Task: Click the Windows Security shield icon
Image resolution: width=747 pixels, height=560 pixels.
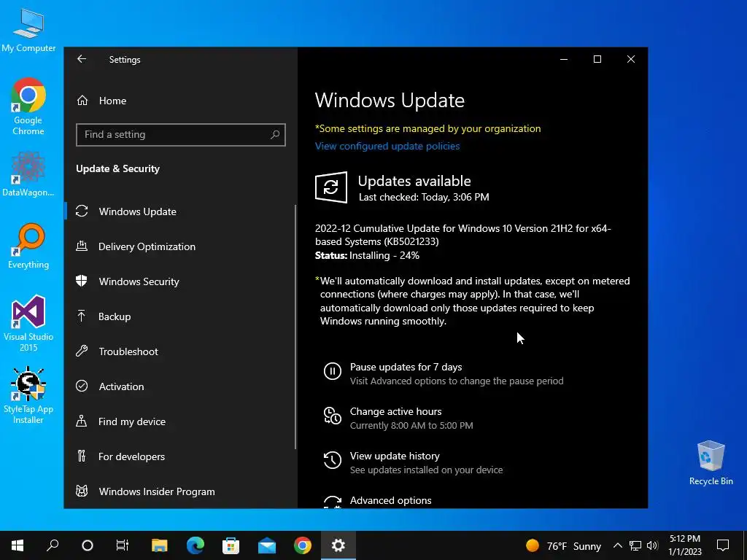Action: coord(82,281)
